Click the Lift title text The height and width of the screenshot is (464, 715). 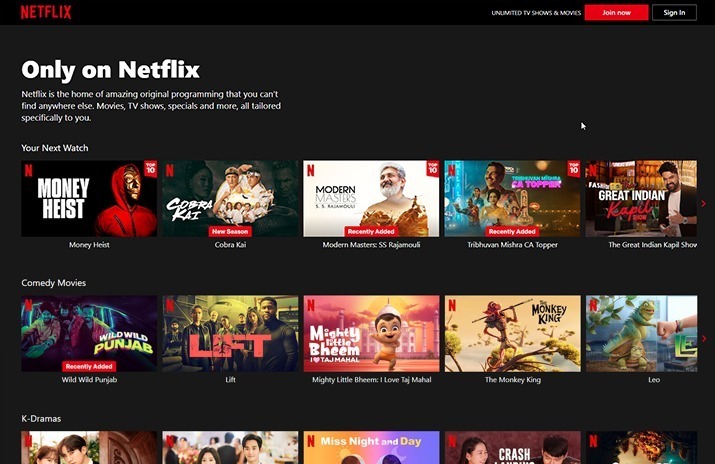pyautogui.click(x=230, y=380)
